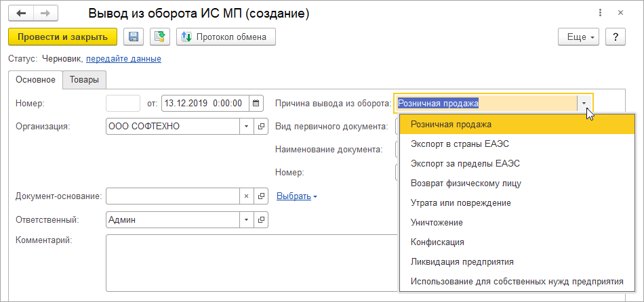644x302 pixels.
Task: Click the green arrows data exchange icon
Action: [159, 37]
